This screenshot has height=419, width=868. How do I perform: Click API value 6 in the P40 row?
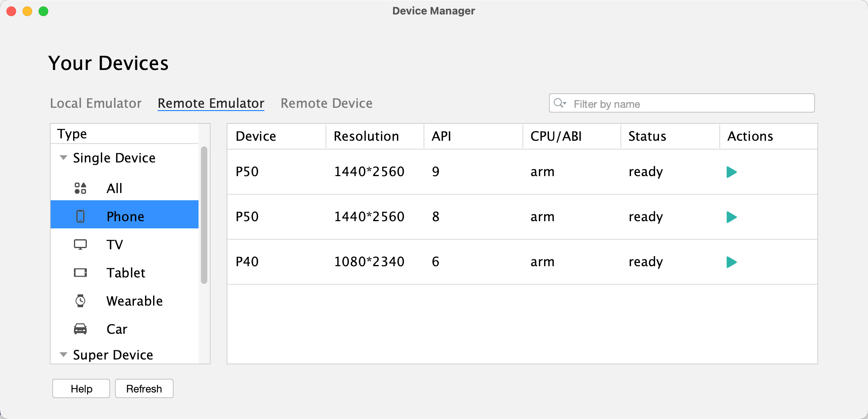(436, 262)
